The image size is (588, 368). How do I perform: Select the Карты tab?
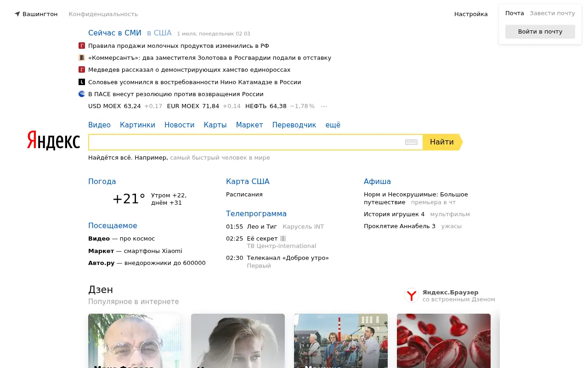click(x=215, y=125)
